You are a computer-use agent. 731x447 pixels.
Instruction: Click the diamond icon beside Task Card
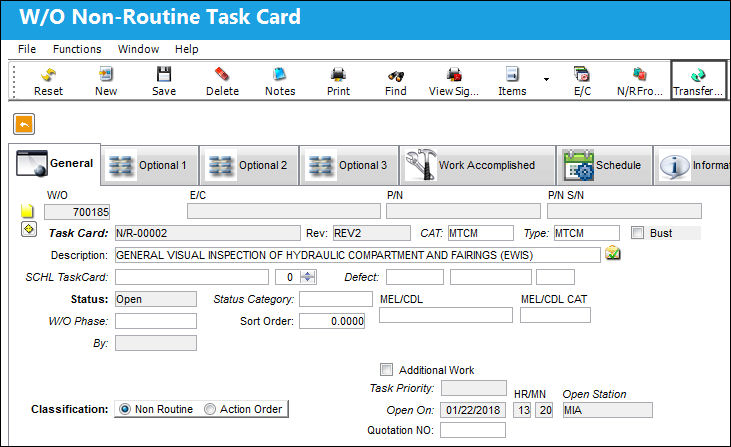[x=29, y=229]
